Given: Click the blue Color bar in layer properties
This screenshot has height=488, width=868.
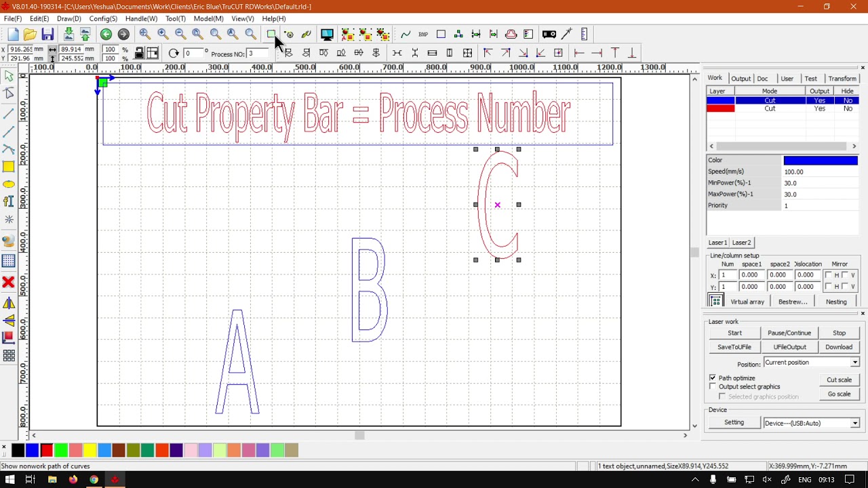Looking at the screenshot, I should 821,161.
